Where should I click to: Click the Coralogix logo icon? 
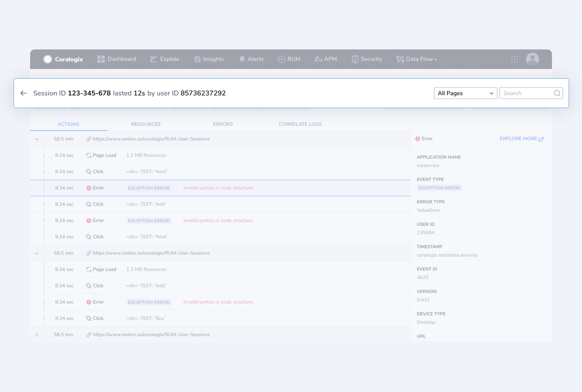tap(48, 59)
